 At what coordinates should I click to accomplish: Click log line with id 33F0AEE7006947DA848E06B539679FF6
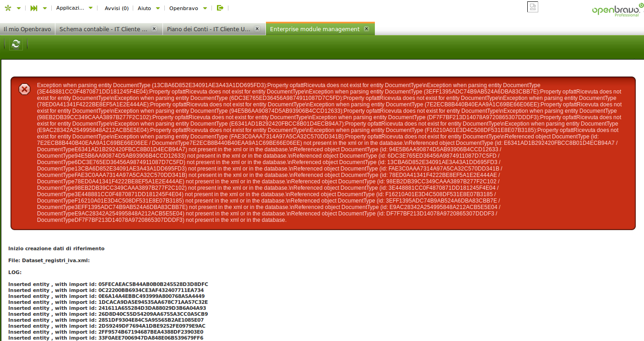click(x=106, y=338)
